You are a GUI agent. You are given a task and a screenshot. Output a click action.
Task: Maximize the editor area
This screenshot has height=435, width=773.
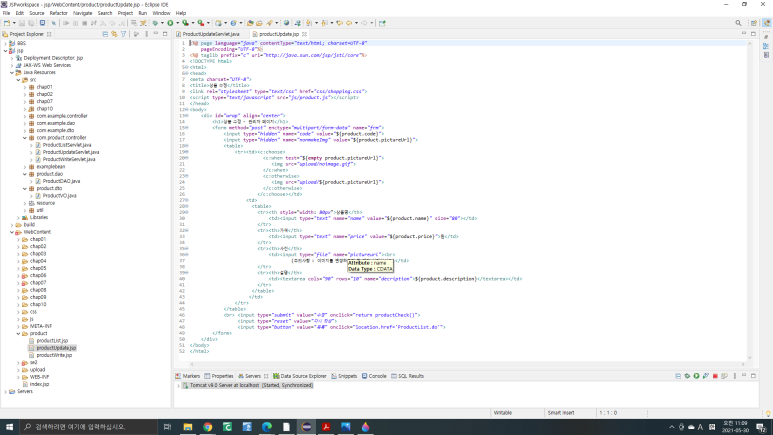753,34
